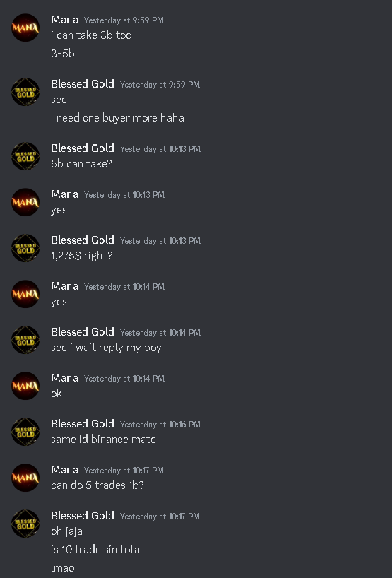Select Blessed Gold avatar by "same id binance mate"

(x=25, y=432)
